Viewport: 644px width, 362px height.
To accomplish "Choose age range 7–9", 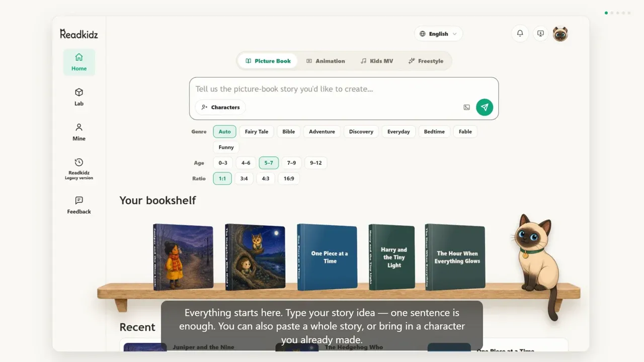I will (x=292, y=163).
